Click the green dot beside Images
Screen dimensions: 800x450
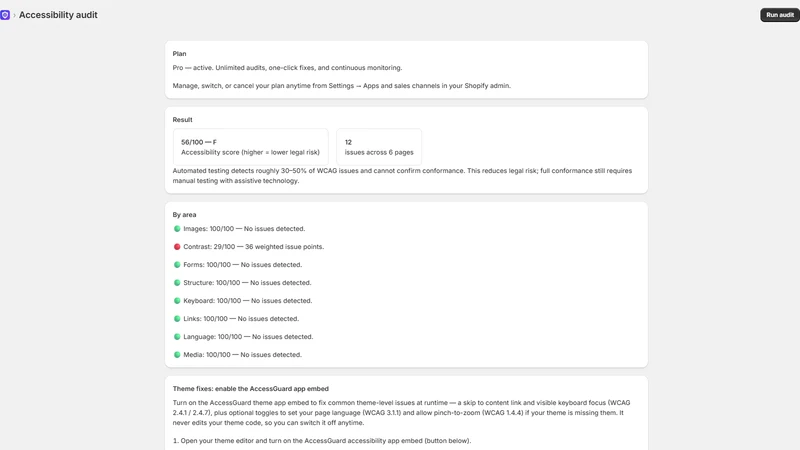click(x=177, y=229)
